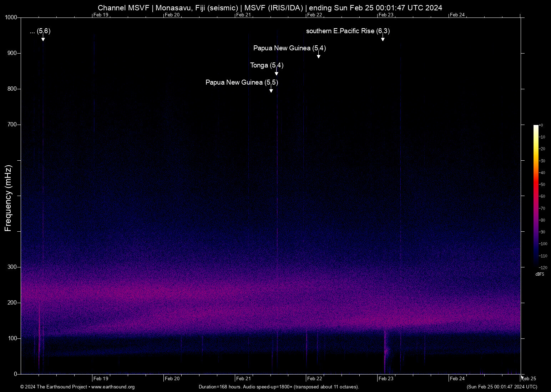Click the 700 mHz frequency tick label
Viewport: 551px width, 392px height.
(12, 125)
